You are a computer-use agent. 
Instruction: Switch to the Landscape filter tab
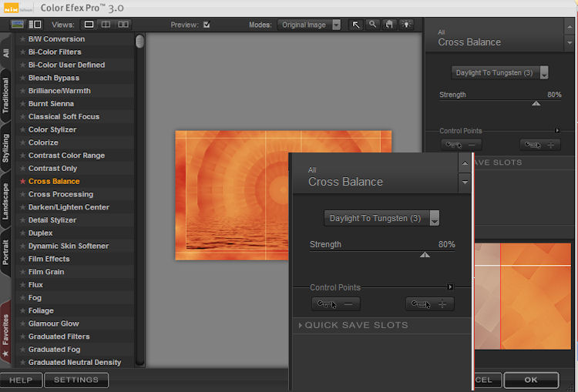6,200
